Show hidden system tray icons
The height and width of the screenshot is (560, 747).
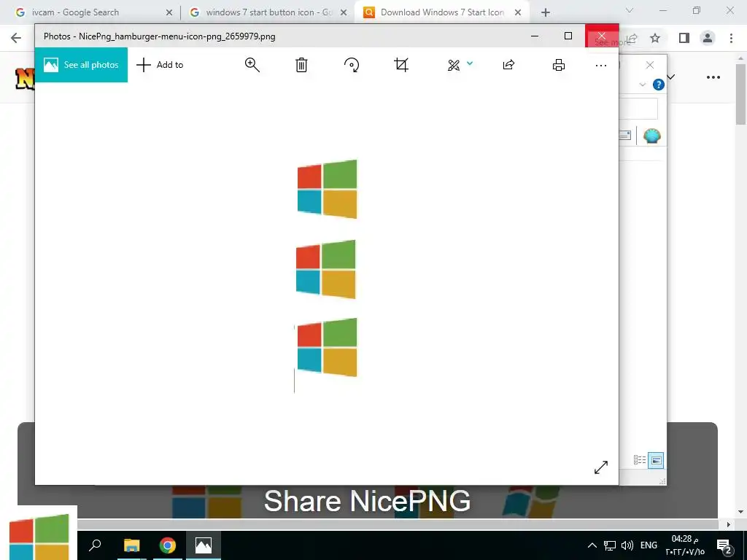tap(592, 545)
